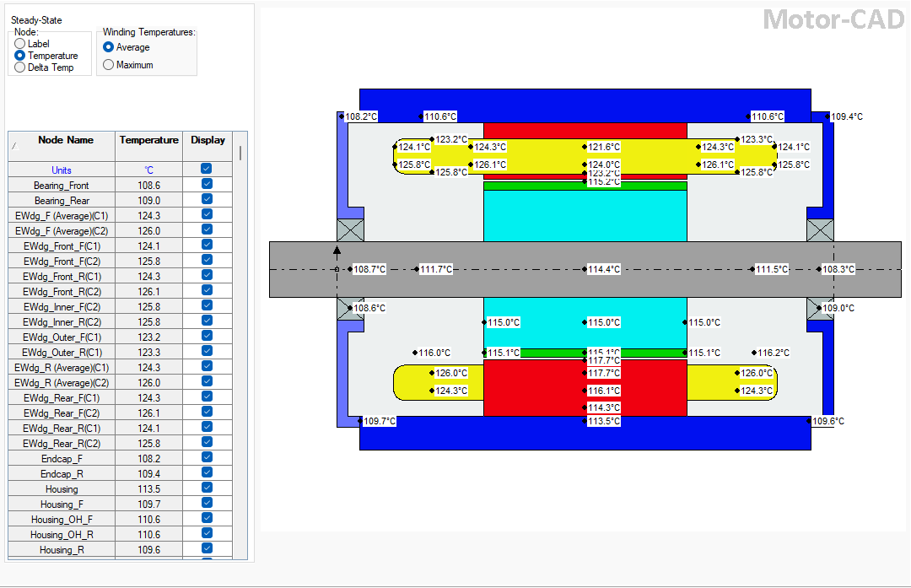Click the 116.2°C rear air node
This screenshot has width=911, height=588.
774,353
